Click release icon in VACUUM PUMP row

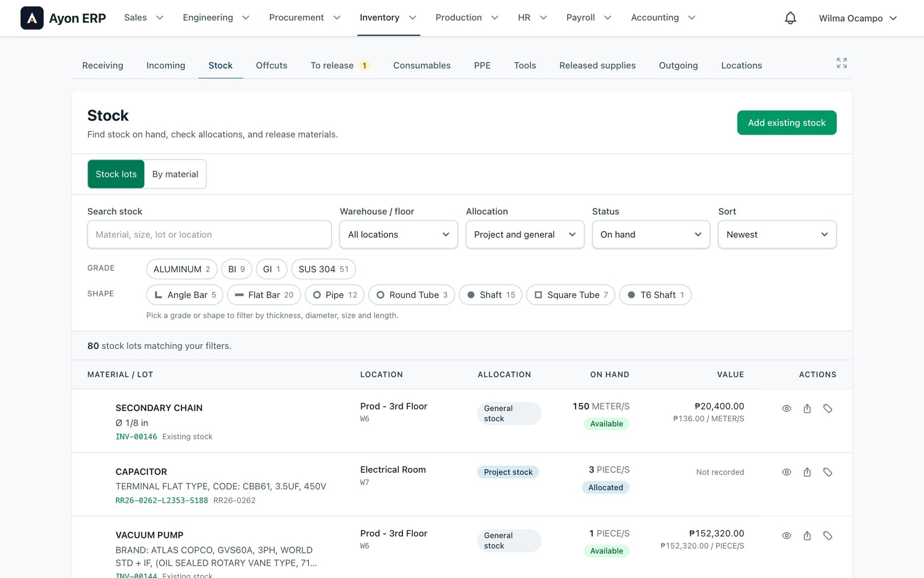coord(807,536)
